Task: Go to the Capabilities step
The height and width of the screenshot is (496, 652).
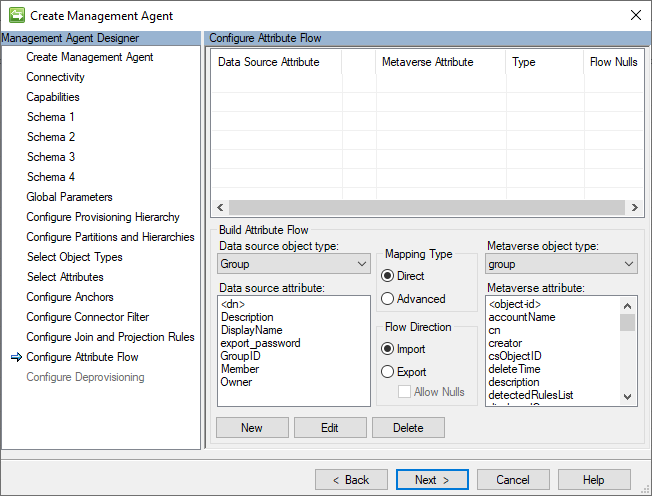Action: 53,97
